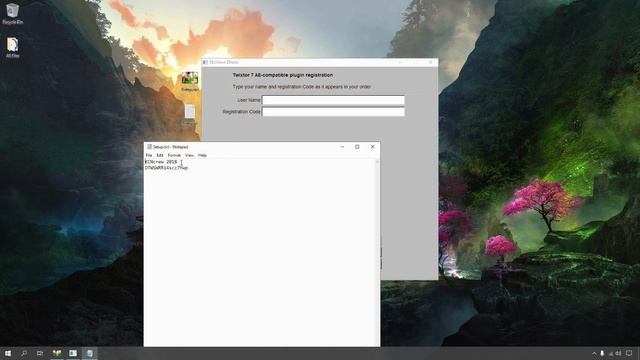Image resolution: width=640 pixels, height=360 pixels.
Task: Click the first line of text in Notepad
Action: [x=161, y=162]
